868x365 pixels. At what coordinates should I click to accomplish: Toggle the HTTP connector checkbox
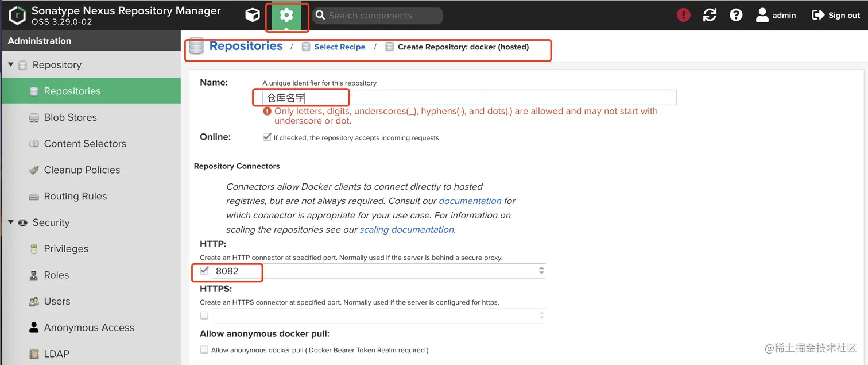[x=204, y=271]
